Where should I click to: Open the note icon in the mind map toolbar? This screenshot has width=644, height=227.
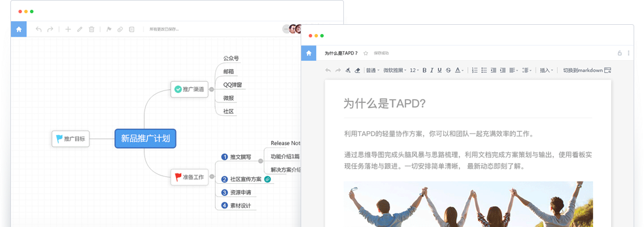click(132, 29)
